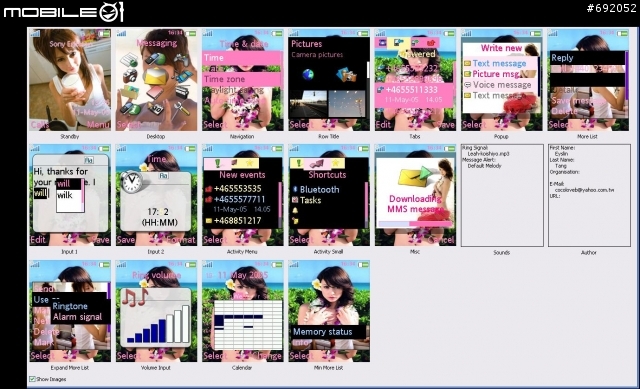The height and width of the screenshot is (389, 640).
Task: Click the MMS download progress bar
Action: pyautogui.click(x=416, y=224)
